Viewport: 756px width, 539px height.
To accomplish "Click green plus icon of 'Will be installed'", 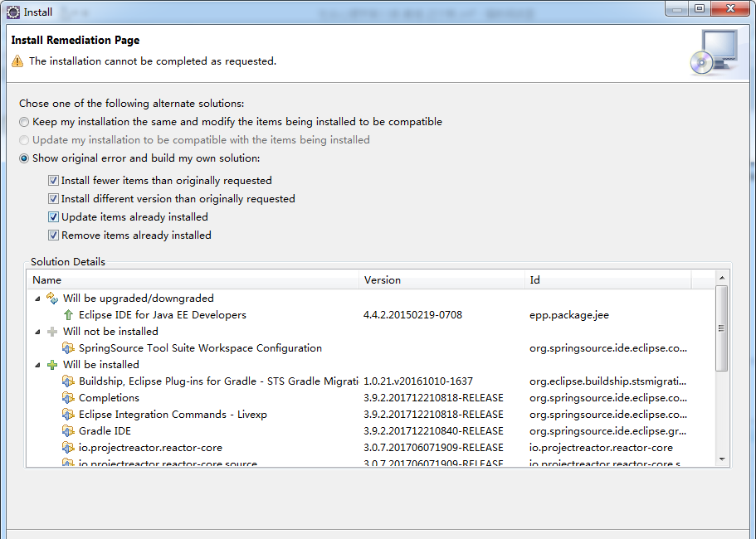I will tap(52, 365).
